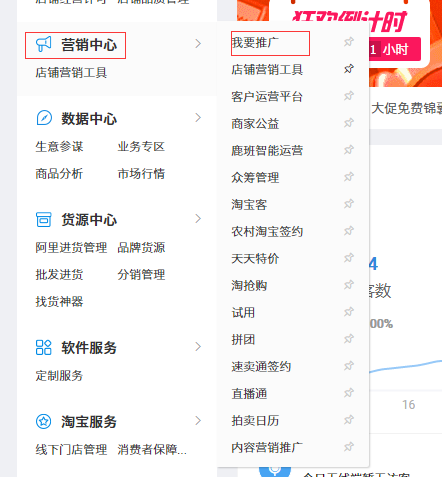Screen dimensions: 442x477
Task: Open 线下门店管理 link
Action: coord(71,450)
